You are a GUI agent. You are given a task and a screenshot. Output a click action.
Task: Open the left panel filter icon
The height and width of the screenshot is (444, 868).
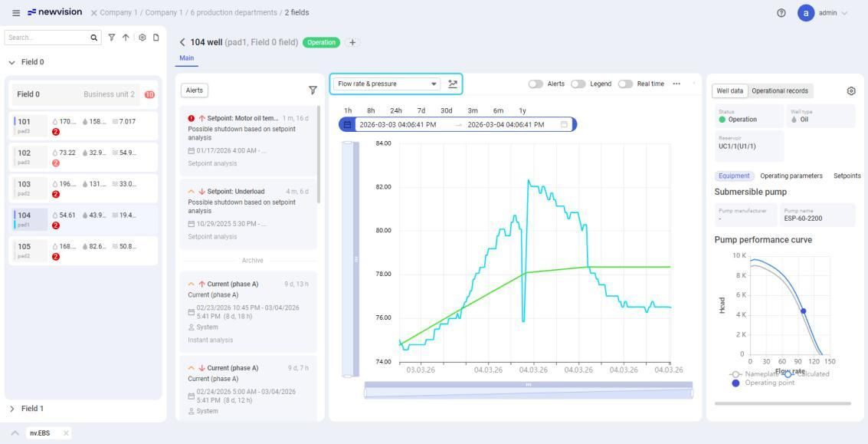pos(112,37)
